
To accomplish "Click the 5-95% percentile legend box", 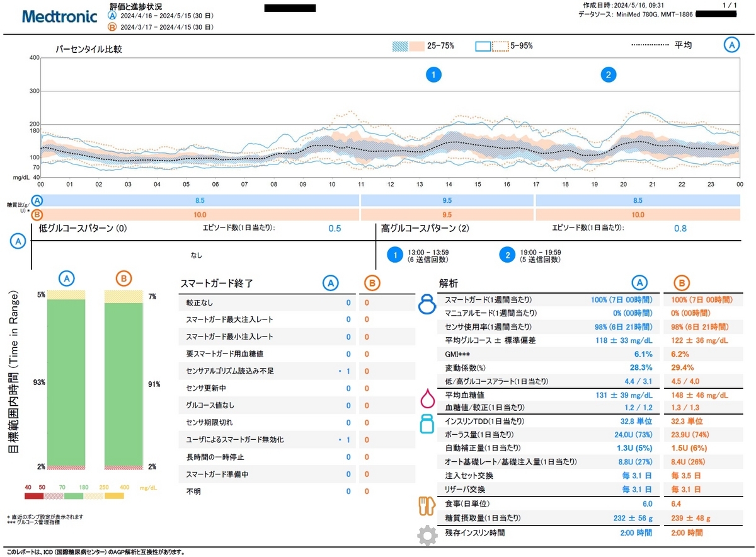I will pos(491,46).
